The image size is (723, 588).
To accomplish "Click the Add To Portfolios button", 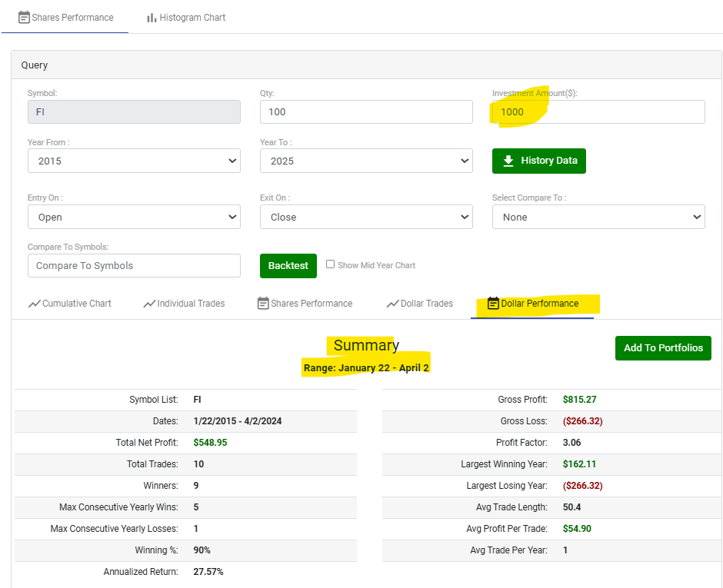I will 663,348.
